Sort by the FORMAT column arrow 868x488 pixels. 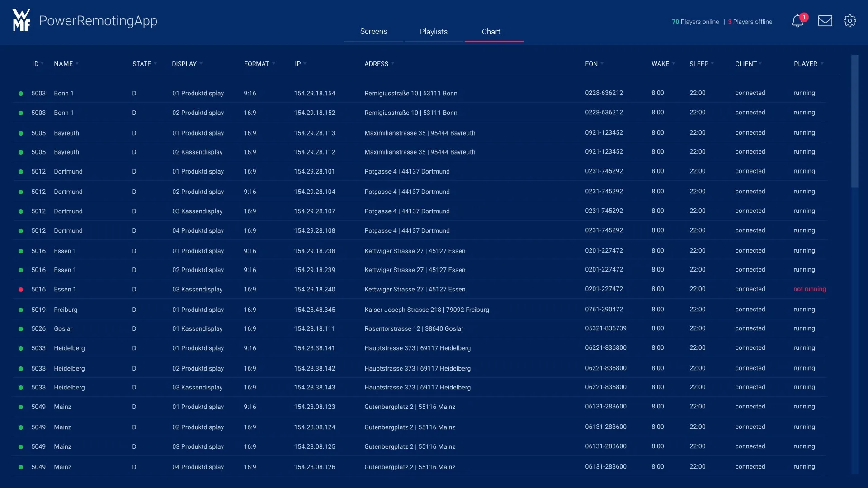point(274,64)
